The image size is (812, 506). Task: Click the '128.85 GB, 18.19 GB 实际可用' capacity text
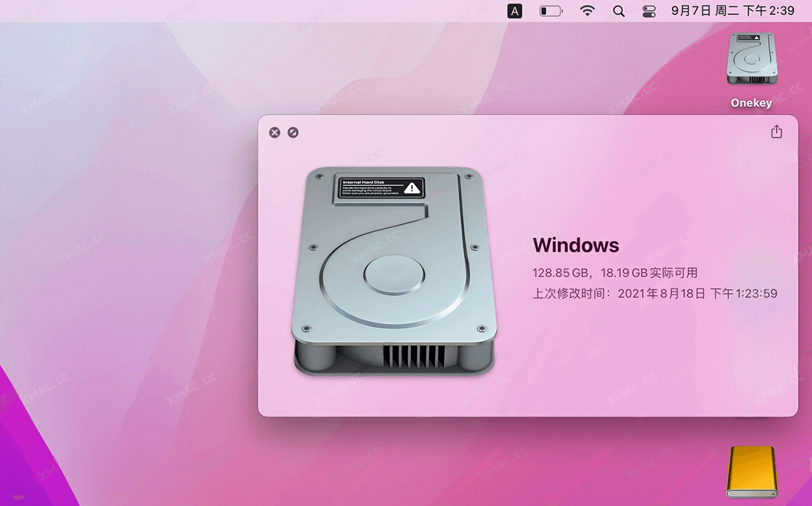pos(615,273)
